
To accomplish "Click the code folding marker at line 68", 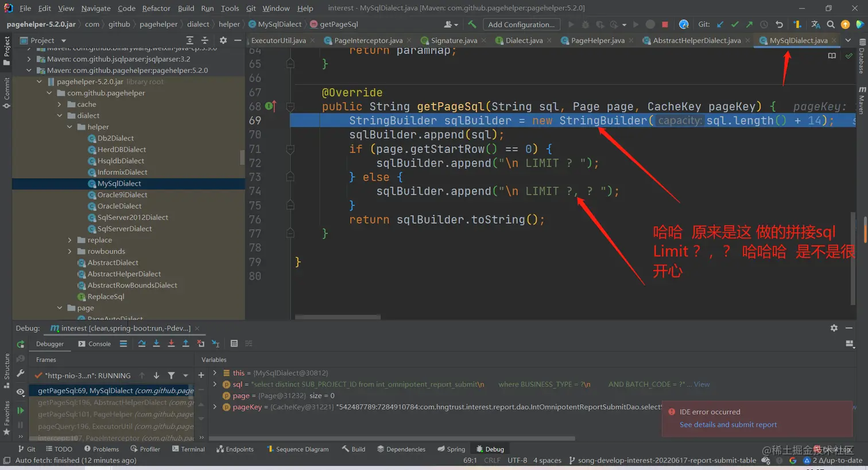I will [290, 106].
